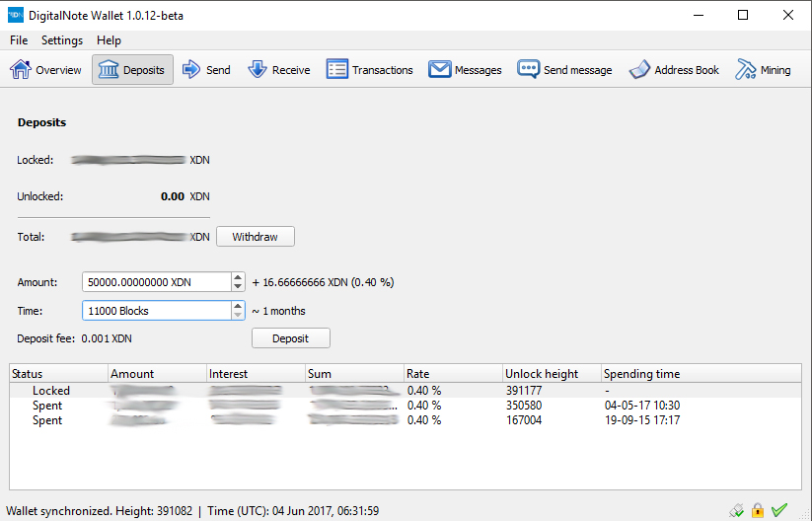The height and width of the screenshot is (521, 812).
Task: Click the Deposit fee 0.001 XDN value
Action: (x=107, y=338)
